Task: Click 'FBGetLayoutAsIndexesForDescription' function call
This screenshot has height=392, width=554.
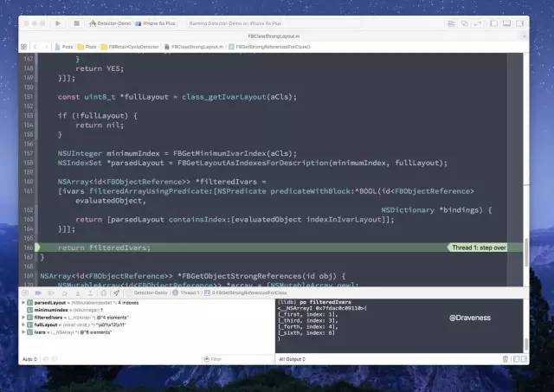Action: coord(252,163)
